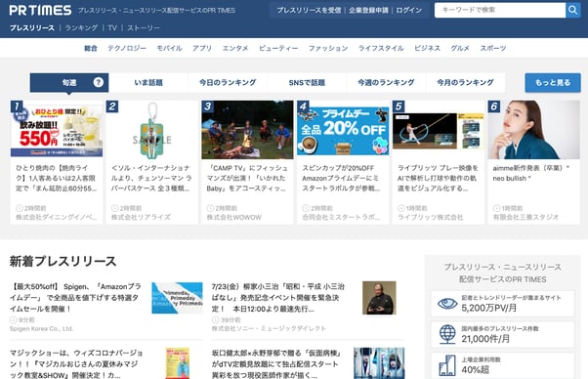Image resolution: width=588 pixels, height=379 pixels.
Task: Select 総合 category
Action: [91, 48]
